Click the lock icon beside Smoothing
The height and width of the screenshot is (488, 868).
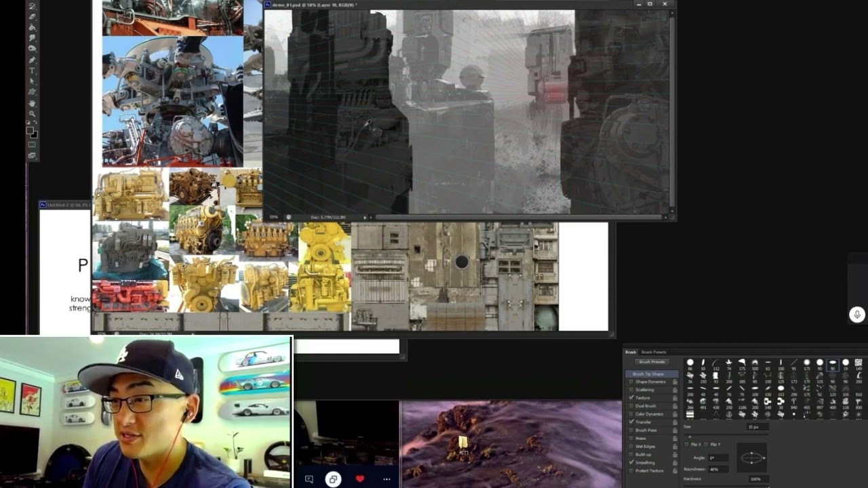click(x=675, y=463)
